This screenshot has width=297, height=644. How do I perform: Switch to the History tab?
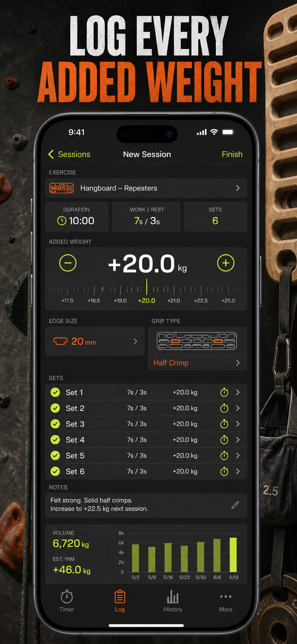pos(173,601)
